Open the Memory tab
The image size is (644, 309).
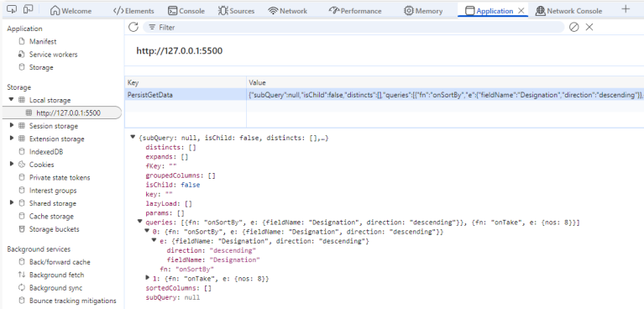pyautogui.click(x=423, y=11)
